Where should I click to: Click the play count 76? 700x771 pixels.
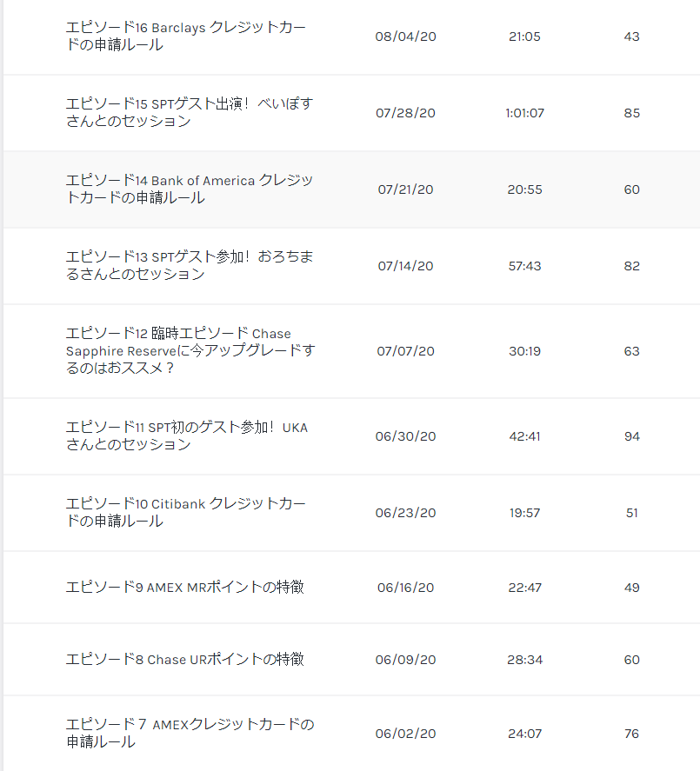[x=631, y=734]
